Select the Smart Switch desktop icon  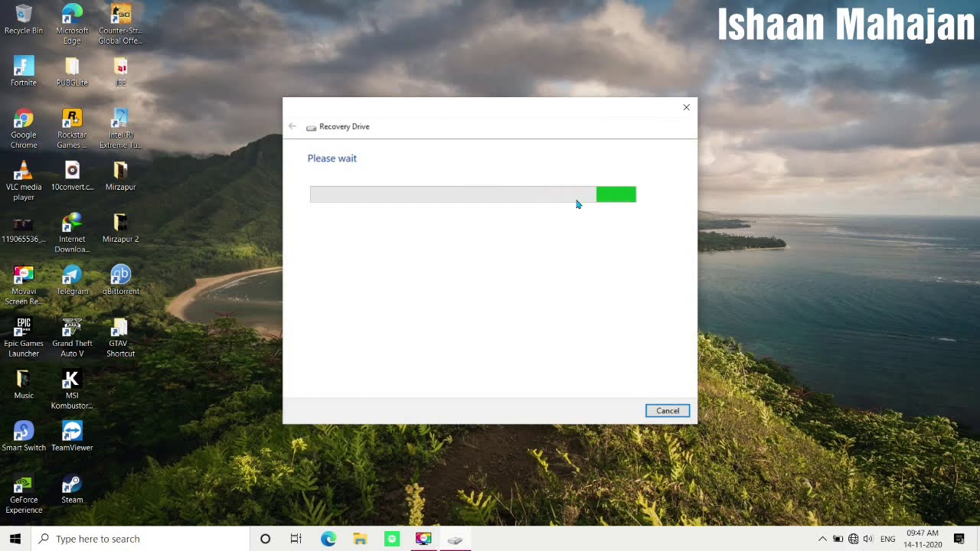[24, 436]
